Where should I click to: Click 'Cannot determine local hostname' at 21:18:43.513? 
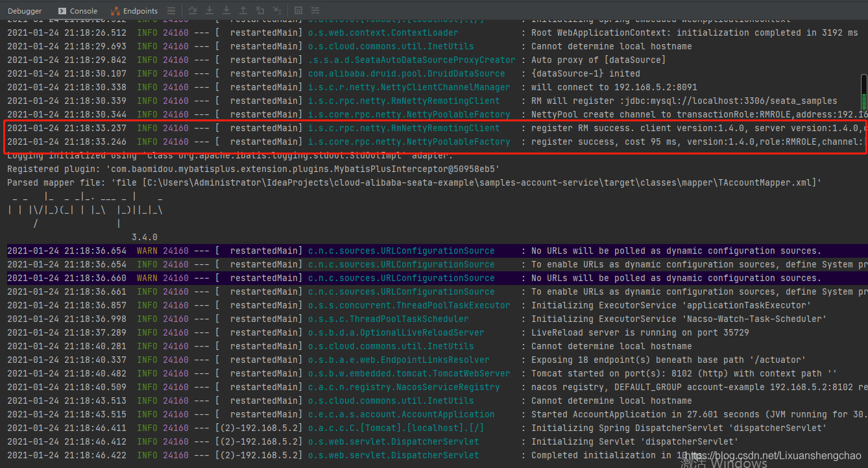point(611,400)
